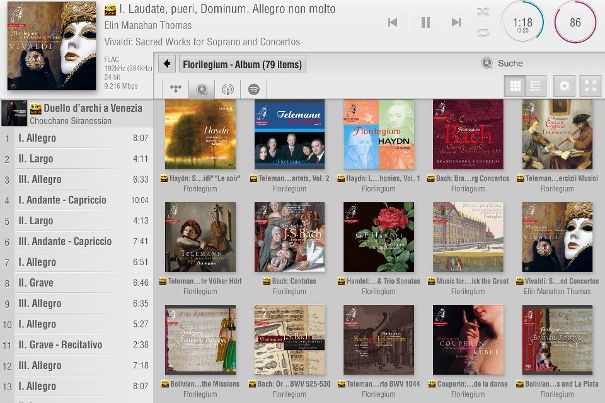This screenshot has height=403, width=605.
Task: Click the Chouchane Siranossian artist name
Action: pyautogui.click(x=71, y=121)
